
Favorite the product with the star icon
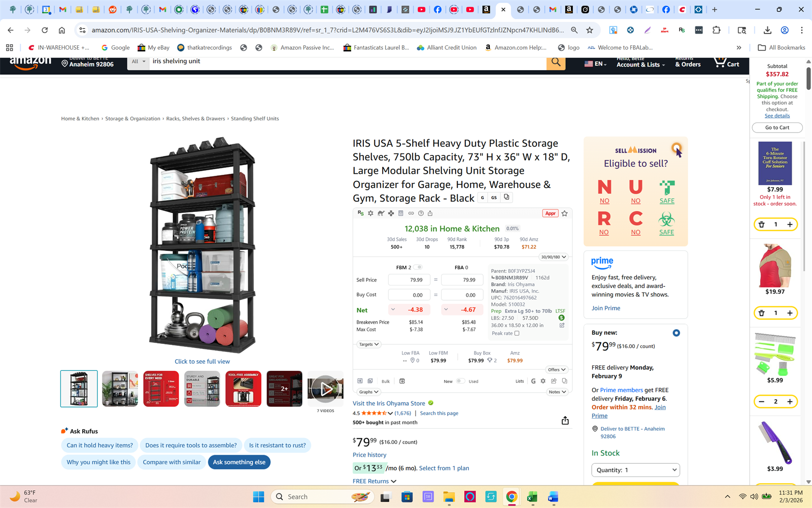coord(564,213)
